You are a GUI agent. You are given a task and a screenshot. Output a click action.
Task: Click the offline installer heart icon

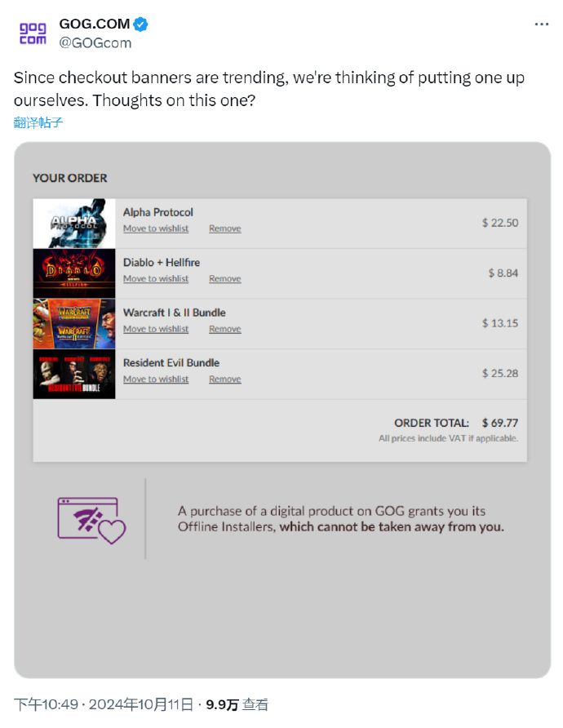[x=91, y=521]
